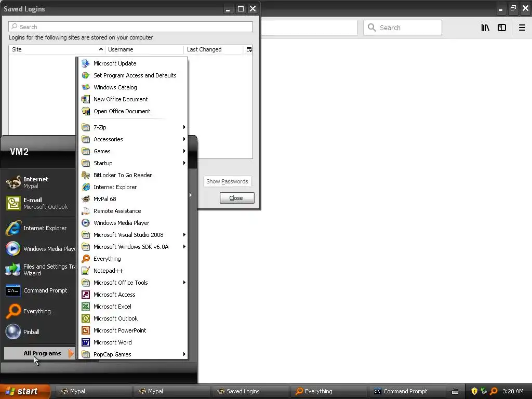This screenshot has width=532, height=399.
Task: Click security shield tray icon
Action: pyautogui.click(x=474, y=391)
